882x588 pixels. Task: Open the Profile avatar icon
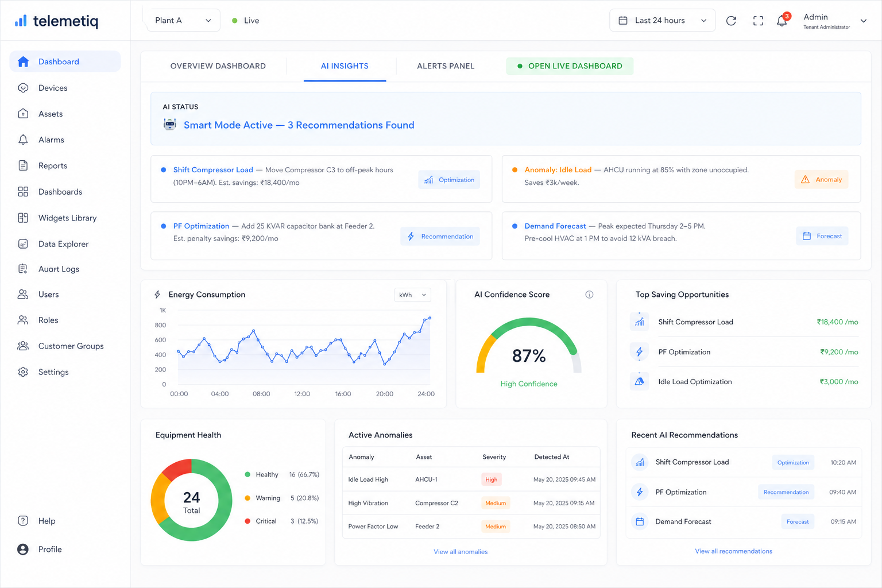coord(23,549)
